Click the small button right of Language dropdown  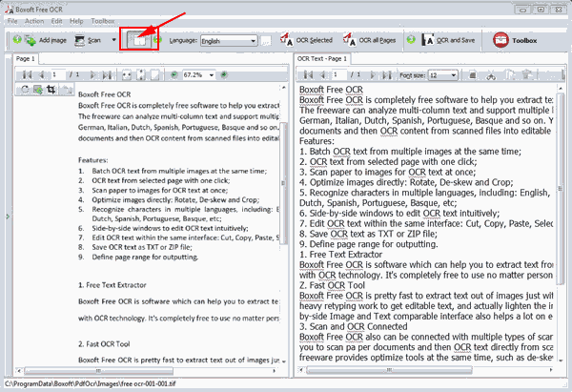pyautogui.click(x=266, y=41)
